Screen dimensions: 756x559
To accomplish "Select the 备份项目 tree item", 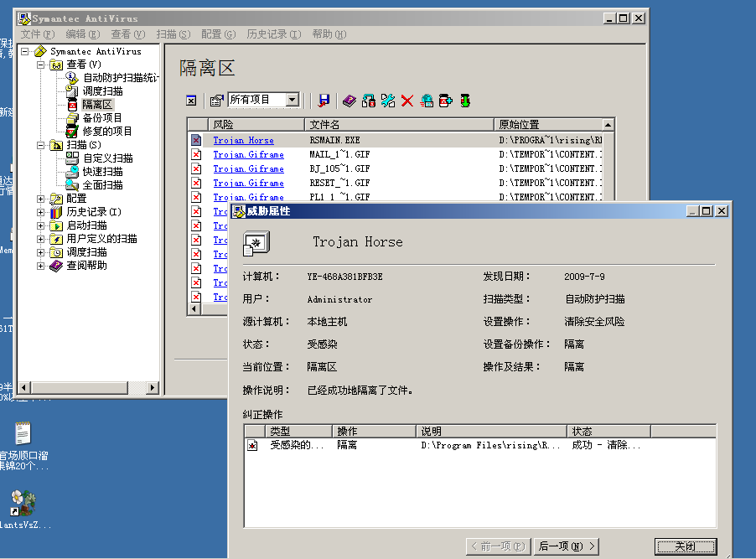I will pyautogui.click(x=102, y=118).
